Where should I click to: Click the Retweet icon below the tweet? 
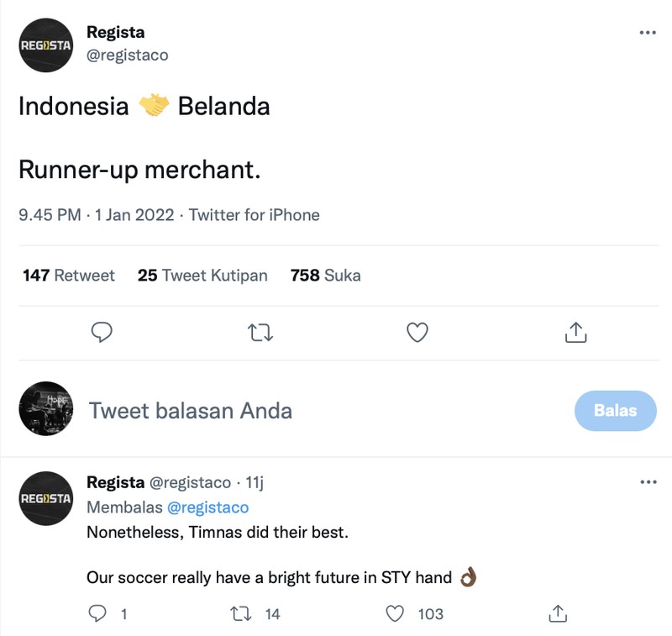pos(260,333)
